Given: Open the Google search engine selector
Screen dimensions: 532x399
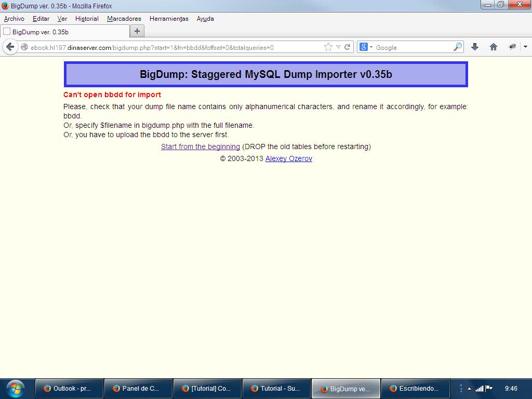Looking at the screenshot, I should pyautogui.click(x=366, y=47).
